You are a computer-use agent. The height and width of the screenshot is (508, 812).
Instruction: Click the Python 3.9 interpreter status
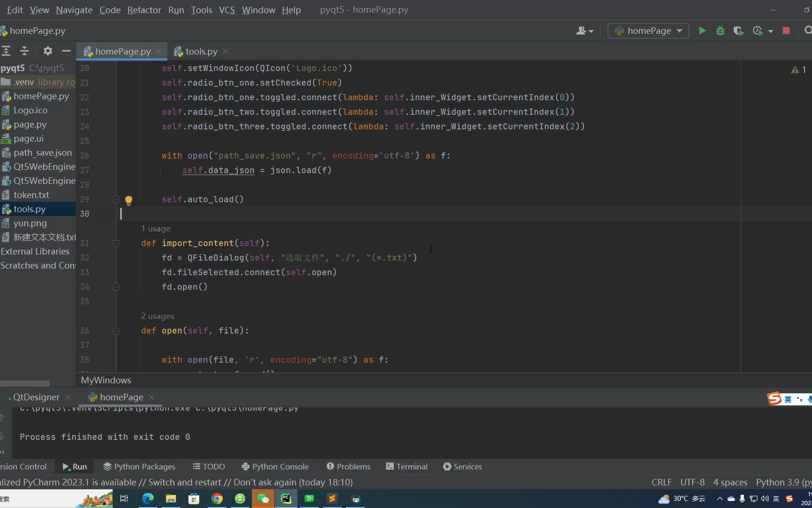point(783,482)
